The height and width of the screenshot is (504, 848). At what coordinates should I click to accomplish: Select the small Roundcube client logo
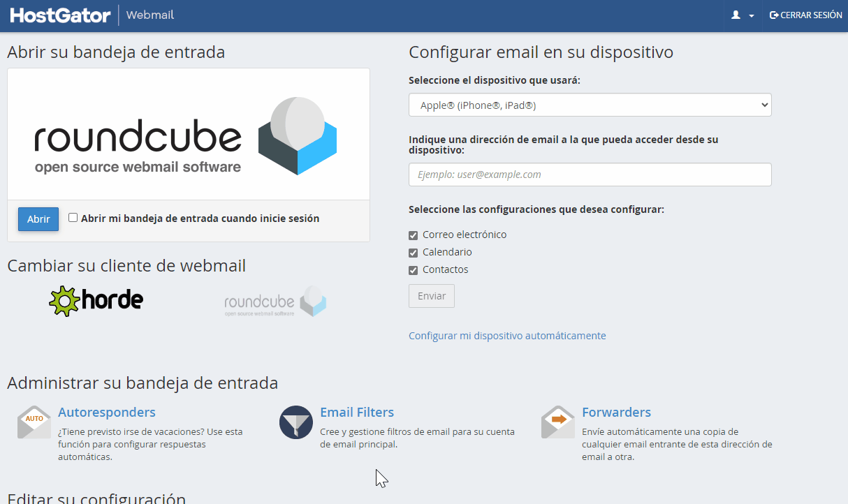pyautogui.click(x=275, y=302)
